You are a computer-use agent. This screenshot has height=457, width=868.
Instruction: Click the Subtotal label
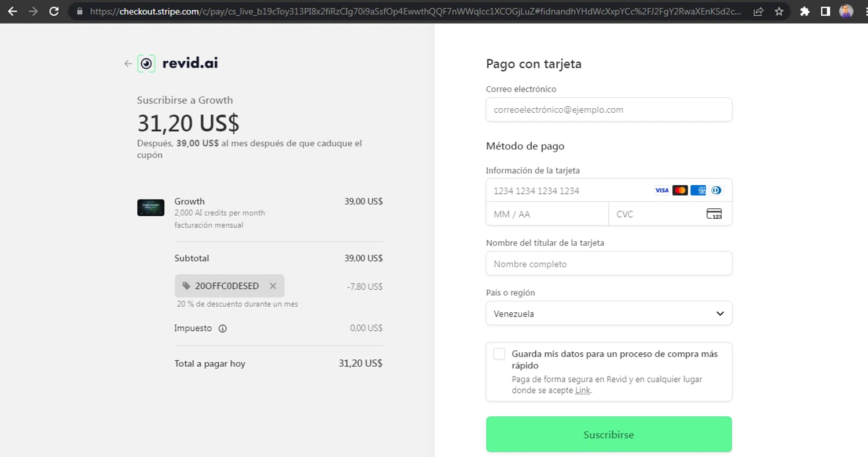[192, 258]
